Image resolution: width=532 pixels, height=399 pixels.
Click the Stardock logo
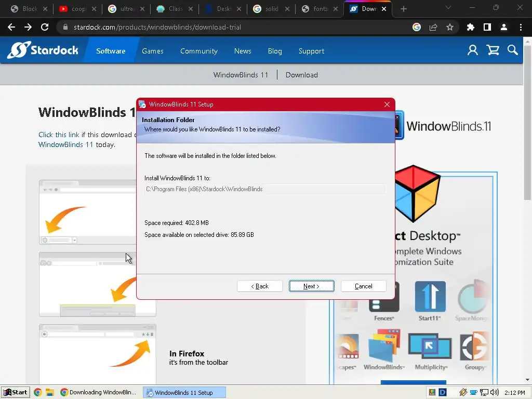(x=43, y=50)
